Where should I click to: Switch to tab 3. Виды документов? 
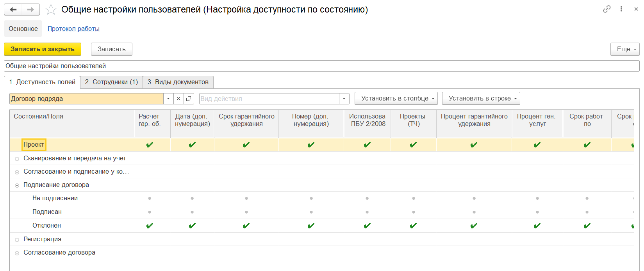click(178, 82)
